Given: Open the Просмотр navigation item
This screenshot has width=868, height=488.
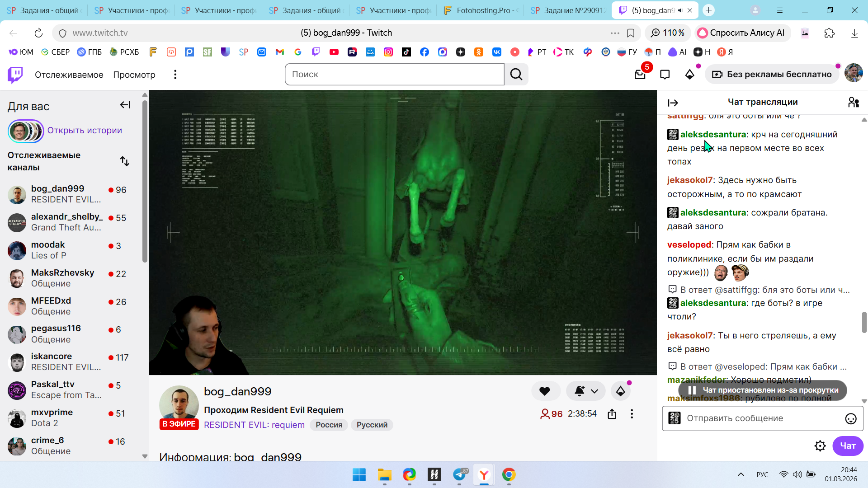Looking at the screenshot, I should [x=134, y=75].
